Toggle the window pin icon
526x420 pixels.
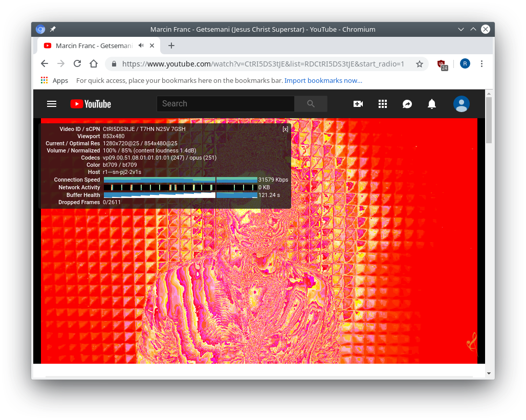coord(53,29)
